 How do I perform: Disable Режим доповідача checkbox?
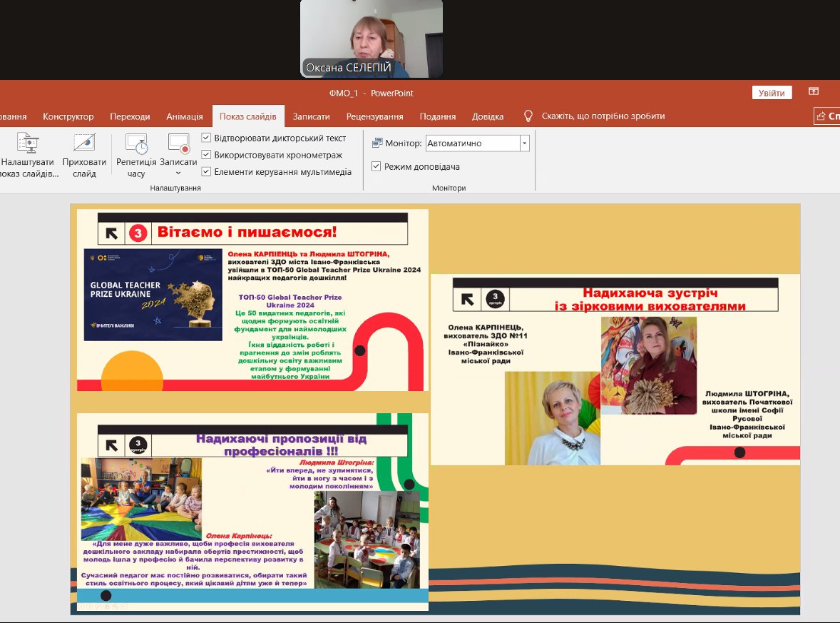click(x=377, y=166)
